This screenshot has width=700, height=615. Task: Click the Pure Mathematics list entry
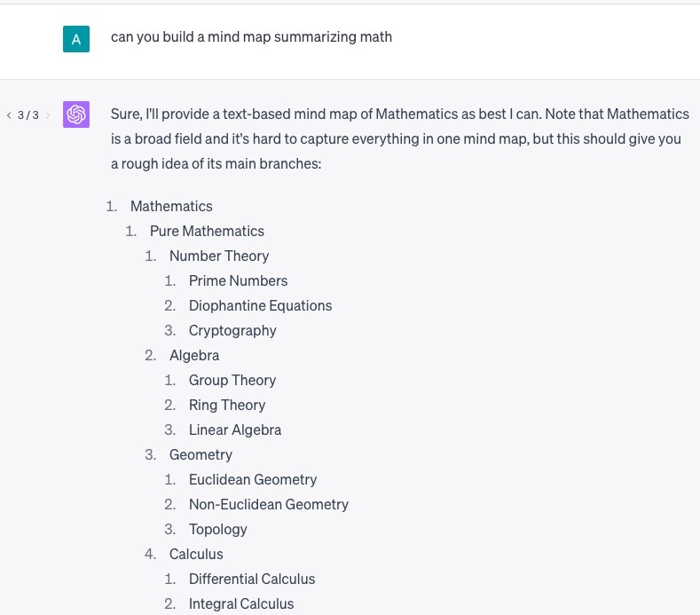pos(207,231)
